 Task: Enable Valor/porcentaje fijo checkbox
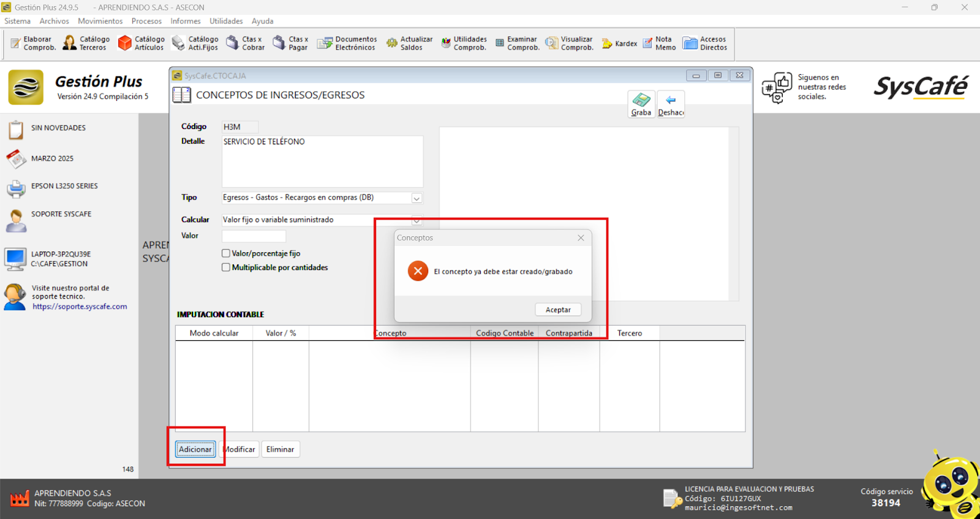(x=226, y=253)
